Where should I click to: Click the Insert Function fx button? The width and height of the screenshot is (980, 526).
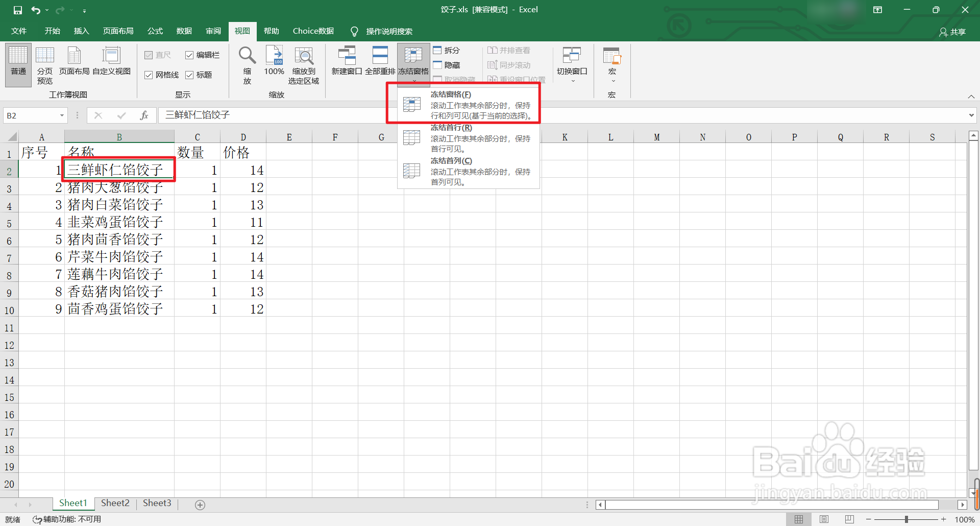[144, 116]
